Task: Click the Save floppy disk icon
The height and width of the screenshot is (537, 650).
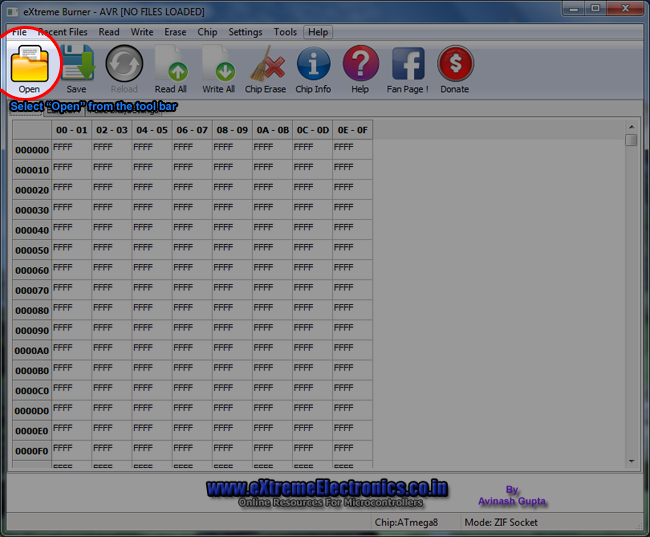Action: tap(78, 63)
